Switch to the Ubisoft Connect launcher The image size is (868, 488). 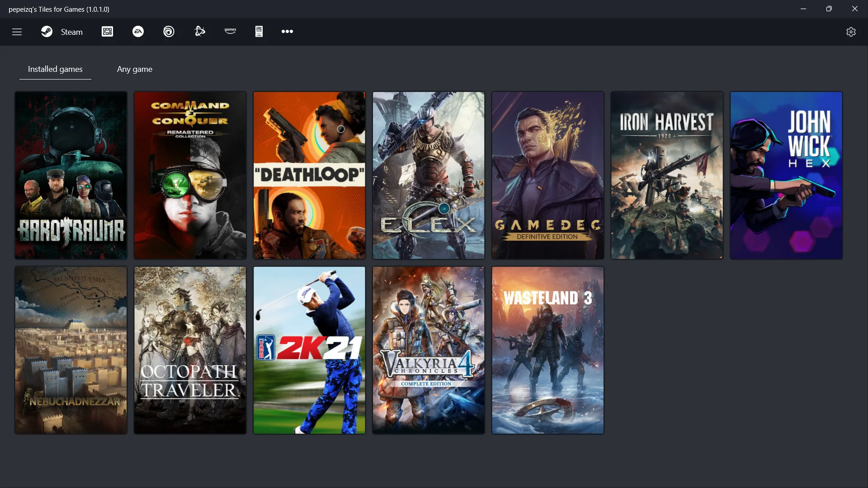169,32
